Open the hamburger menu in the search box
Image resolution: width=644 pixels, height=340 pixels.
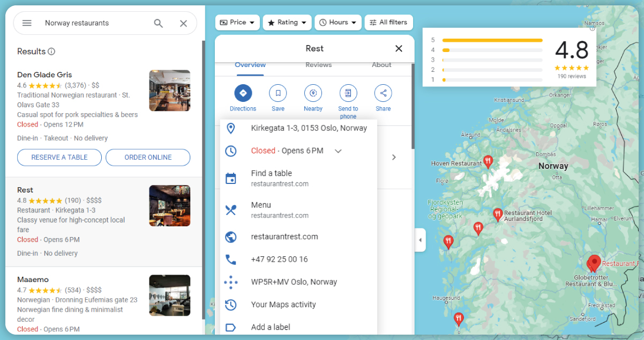coord(27,23)
